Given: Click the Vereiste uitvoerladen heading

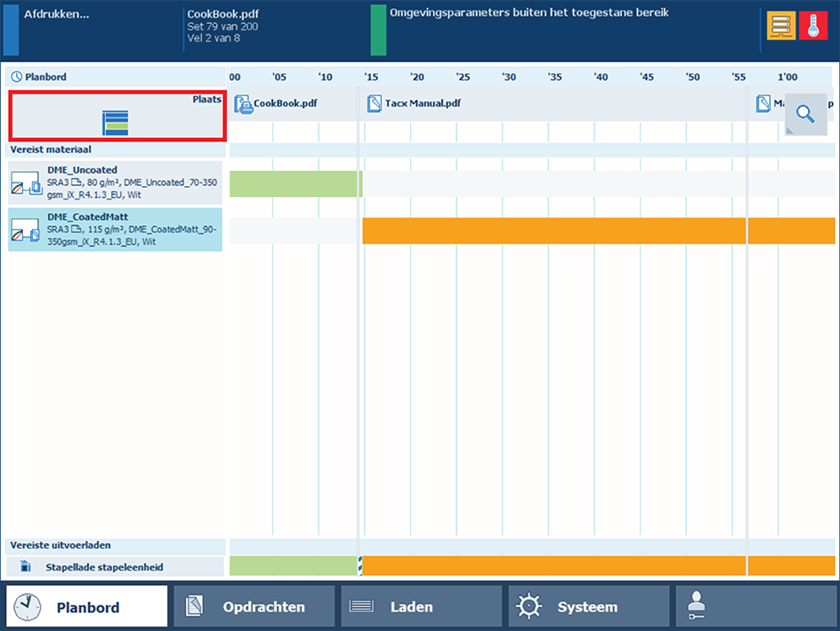Looking at the screenshot, I should [x=61, y=546].
